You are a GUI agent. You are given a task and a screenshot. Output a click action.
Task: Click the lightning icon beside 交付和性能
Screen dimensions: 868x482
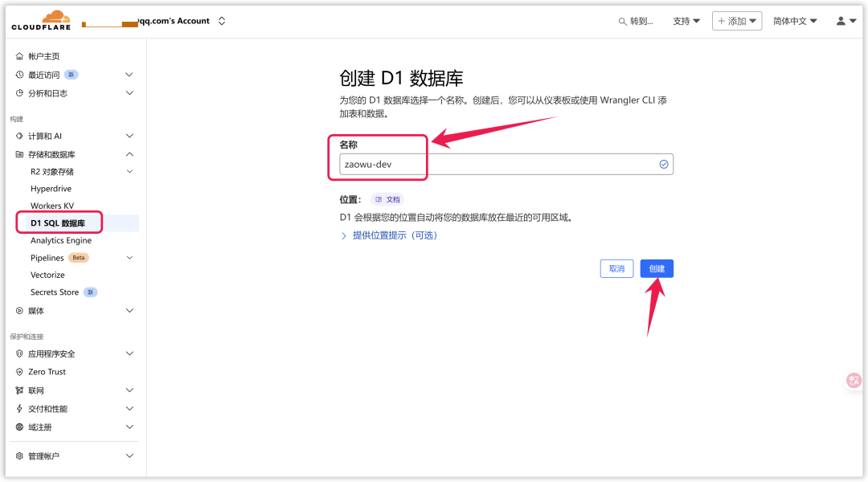tap(19, 409)
